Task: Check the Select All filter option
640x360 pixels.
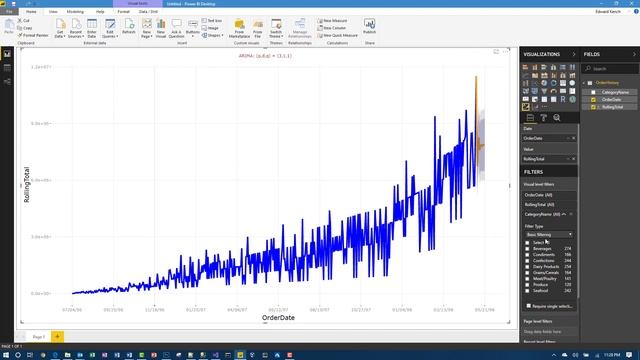Action: (527, 243)
